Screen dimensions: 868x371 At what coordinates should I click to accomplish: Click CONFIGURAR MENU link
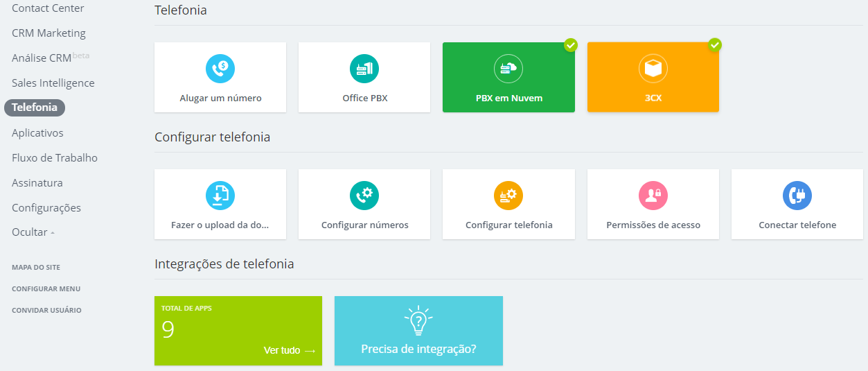[46, 288]
